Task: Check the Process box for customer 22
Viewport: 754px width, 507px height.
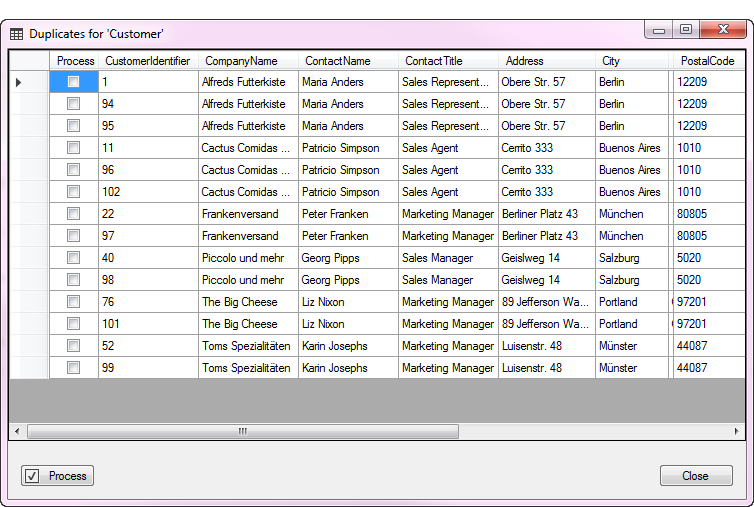Action: tap(74, 214)
